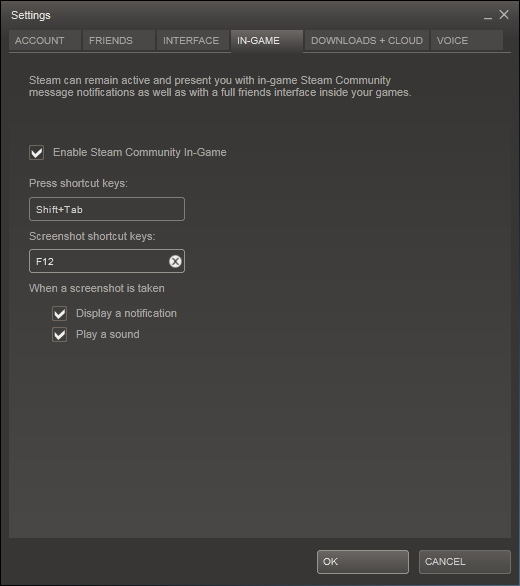Switch to the Voice tab
This screenshot has width=520, height=586.
pos(467,40)
